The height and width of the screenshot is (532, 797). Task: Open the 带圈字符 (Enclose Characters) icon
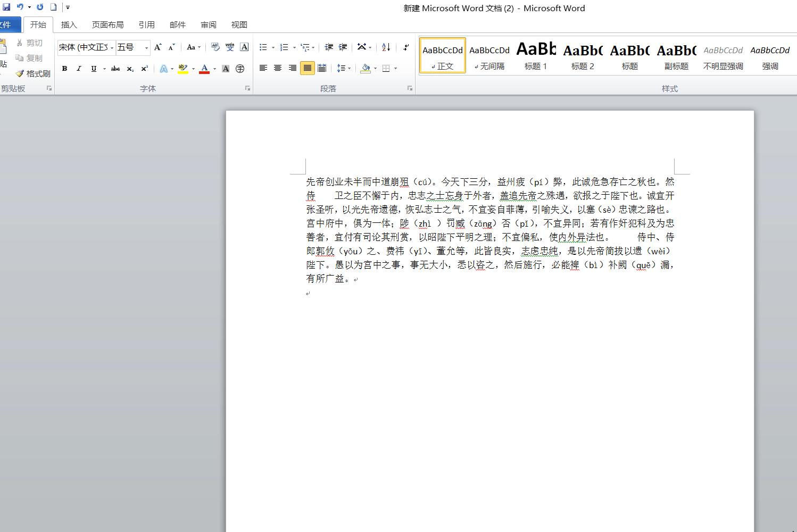(x=240, y=68)
